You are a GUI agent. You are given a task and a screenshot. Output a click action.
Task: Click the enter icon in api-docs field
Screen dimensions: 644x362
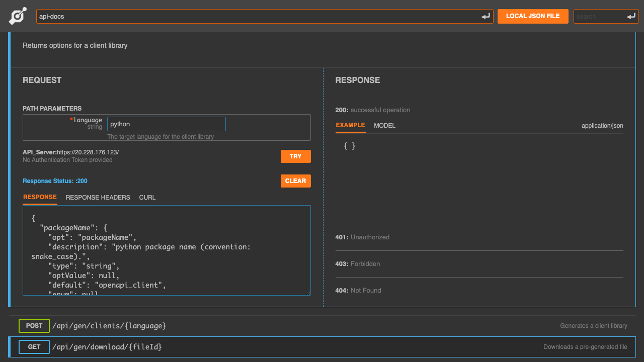(486, 17)
